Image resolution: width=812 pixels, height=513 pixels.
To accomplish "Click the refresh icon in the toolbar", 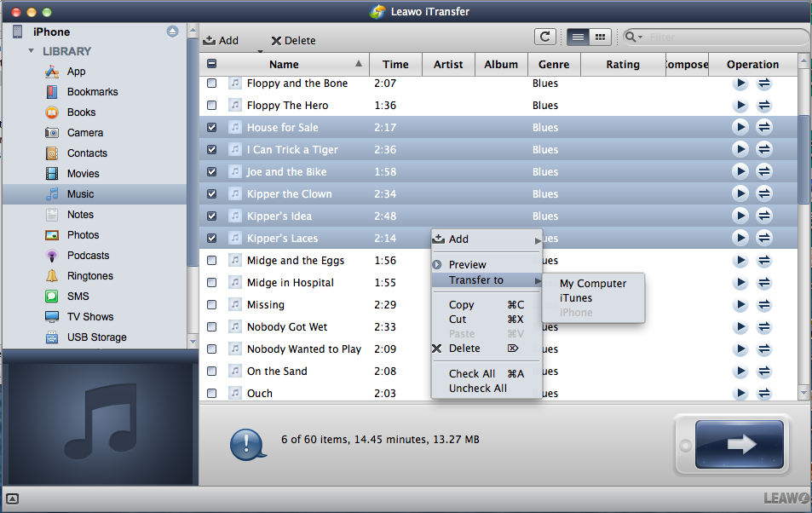I will (x=544, y=37).
